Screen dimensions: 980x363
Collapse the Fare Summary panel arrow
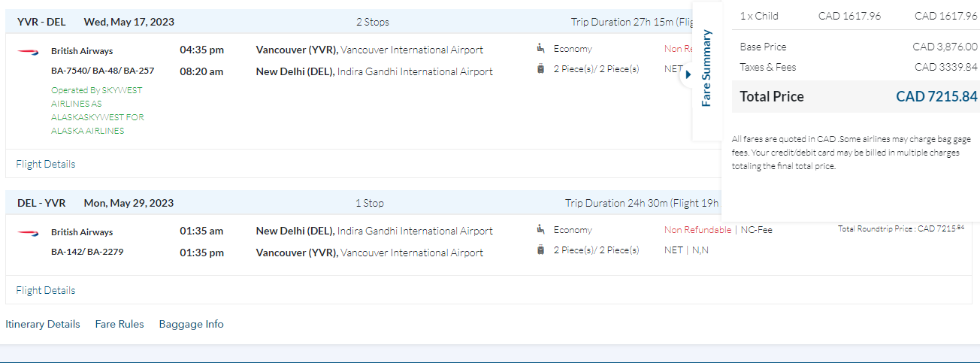[688, 74]
